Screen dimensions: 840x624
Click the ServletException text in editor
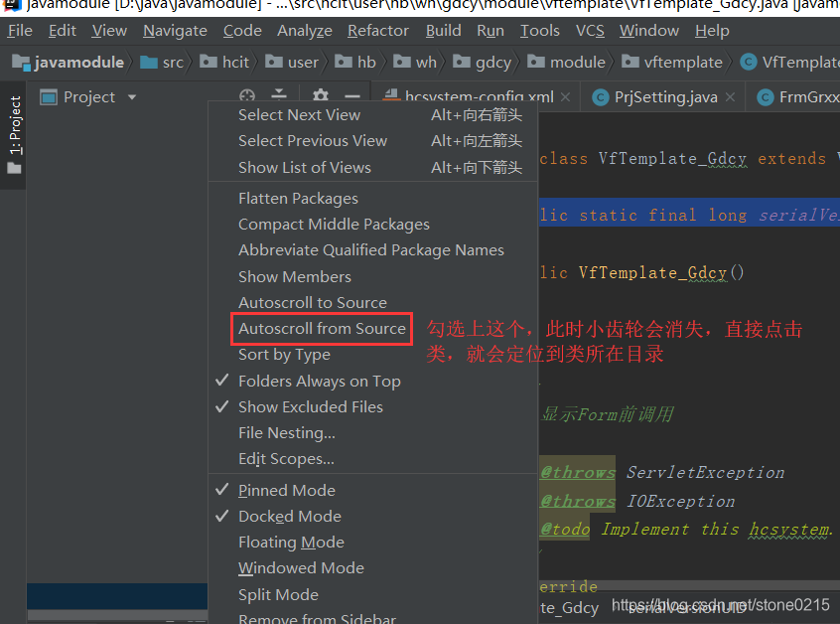[706, 473]
